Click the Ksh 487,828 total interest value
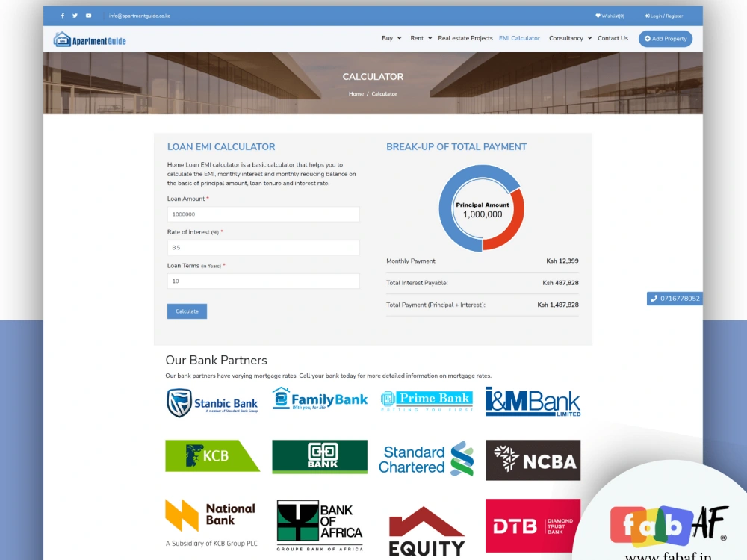The width and height of the screenshot is (747, 560). click(x=561, y=283)
